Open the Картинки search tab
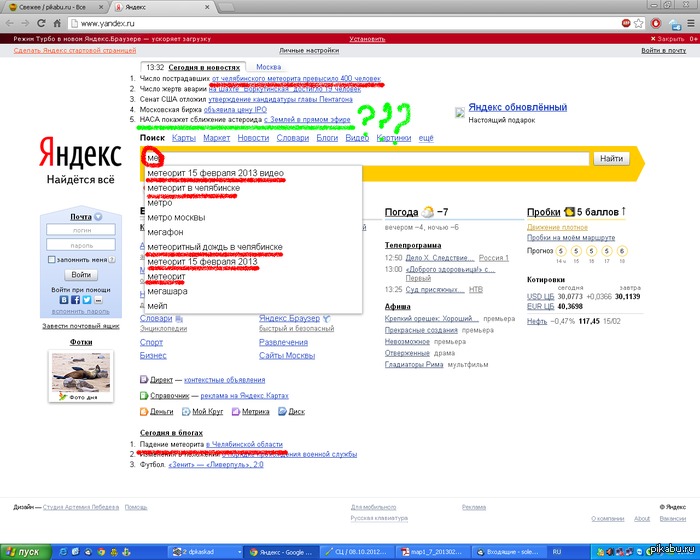The height and width of the screenshot is (560, 700). click(393, 138)
